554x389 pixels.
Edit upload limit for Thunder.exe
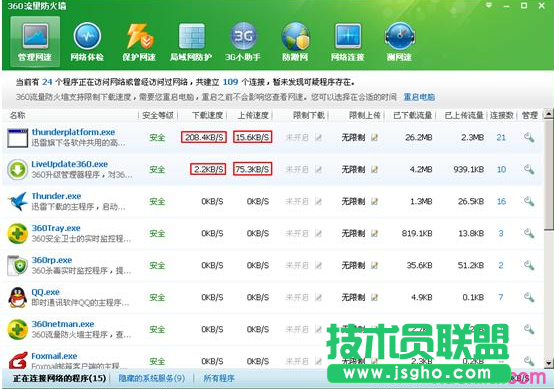(x=375, y=201)
